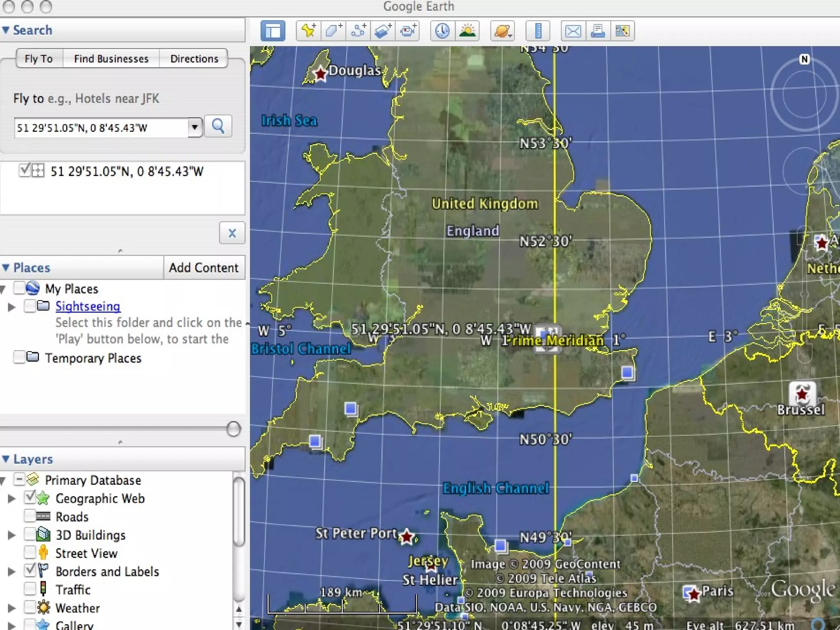This screenshot has width=840, height=630.
Task: Click the Places tour slider handle
Action: click(233, 429)
